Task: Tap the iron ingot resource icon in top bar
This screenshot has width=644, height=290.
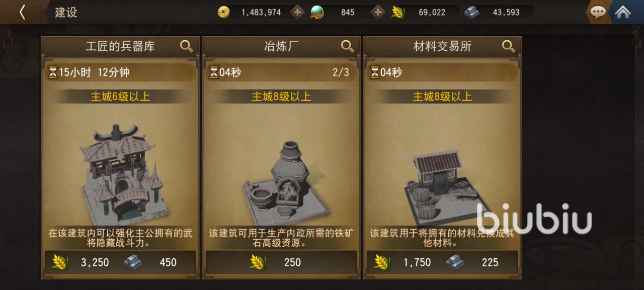Action: click(472, 12)
